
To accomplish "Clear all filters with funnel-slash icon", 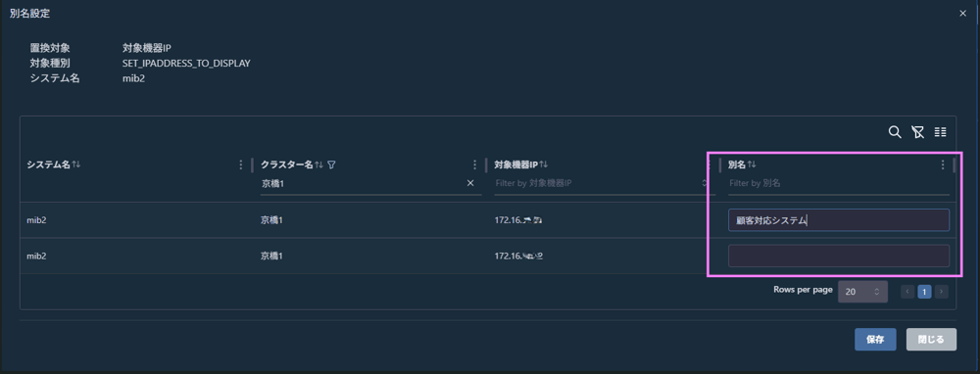I will [917, 132].
